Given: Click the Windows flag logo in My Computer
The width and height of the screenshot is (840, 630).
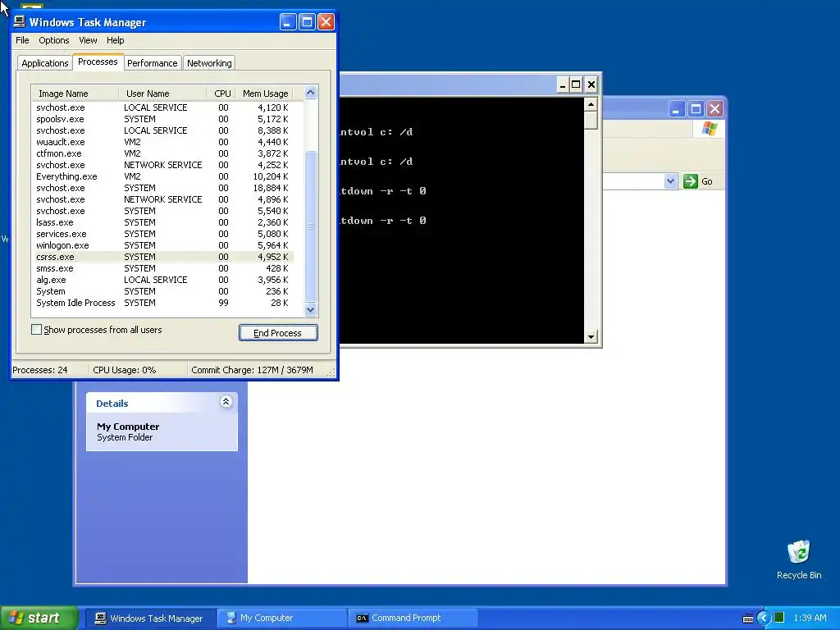Looking at the screenshot, I should [x=710, y=129].
